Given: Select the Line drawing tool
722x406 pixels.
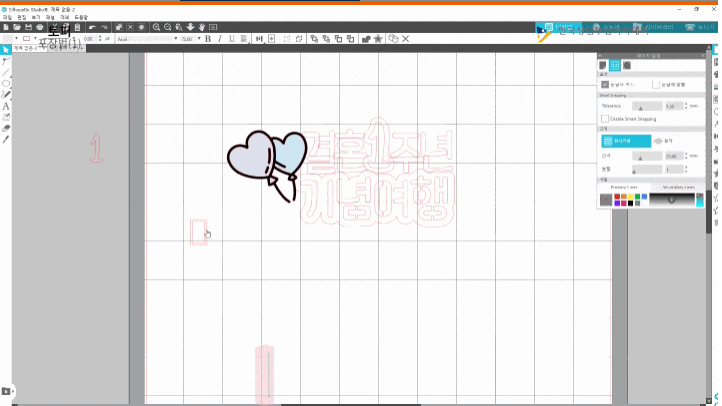Looking at the screenshot, I should (6, 72).
